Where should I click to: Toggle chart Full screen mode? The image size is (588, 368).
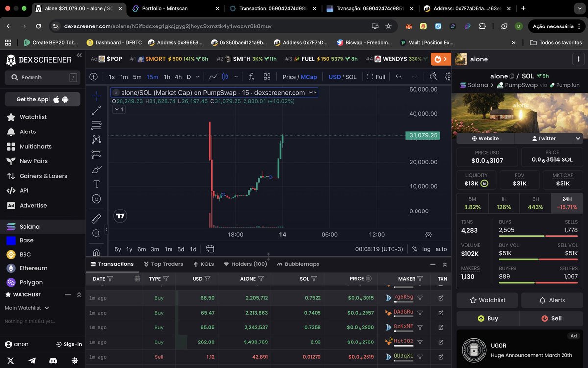point(376,77)
